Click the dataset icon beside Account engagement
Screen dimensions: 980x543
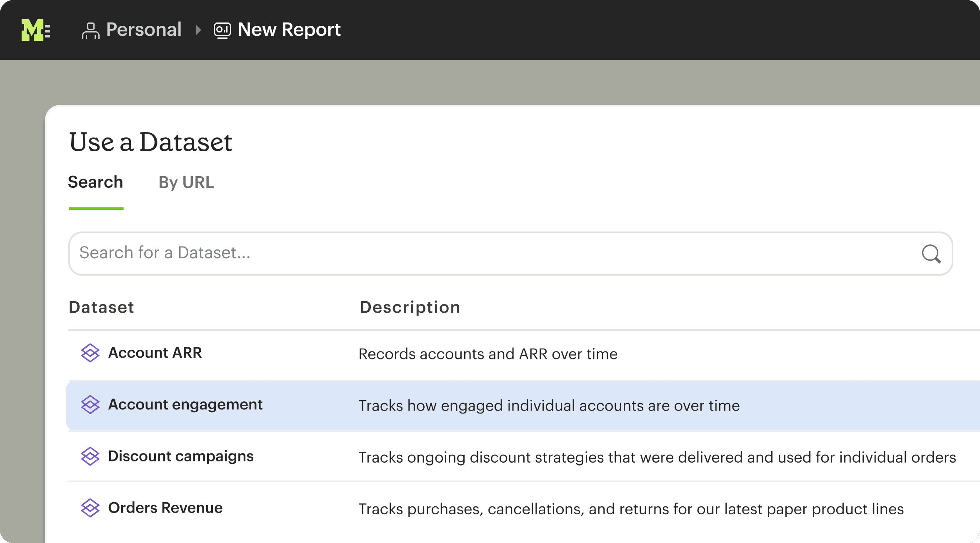click(x=90, y=405)
